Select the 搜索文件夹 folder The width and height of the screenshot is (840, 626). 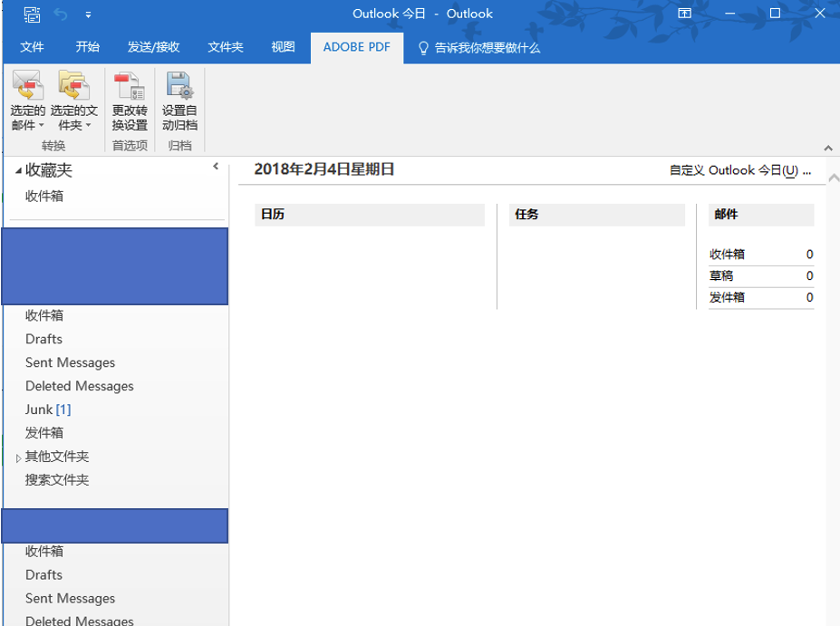(x=57, y=480)
